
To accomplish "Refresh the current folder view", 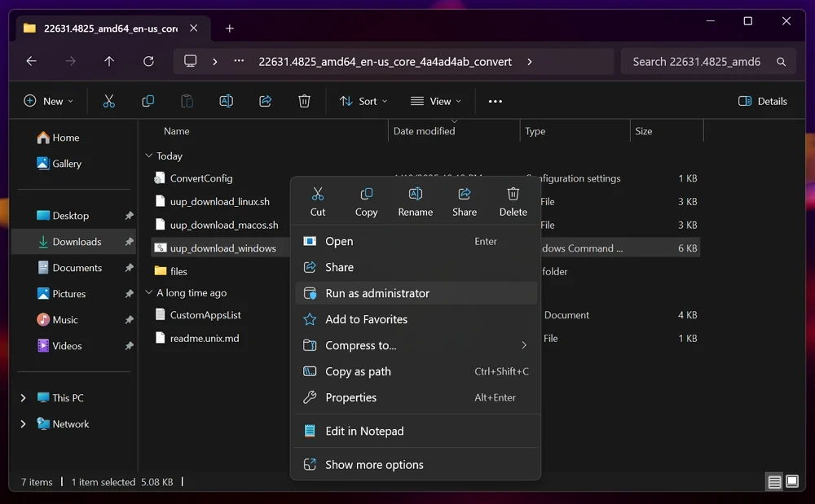I will coord(148,61).
